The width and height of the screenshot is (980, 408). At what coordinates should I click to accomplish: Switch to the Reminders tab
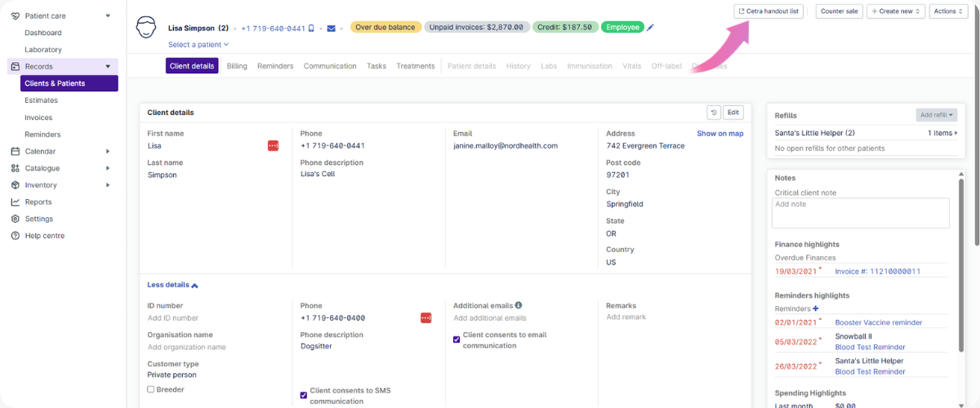275,66
